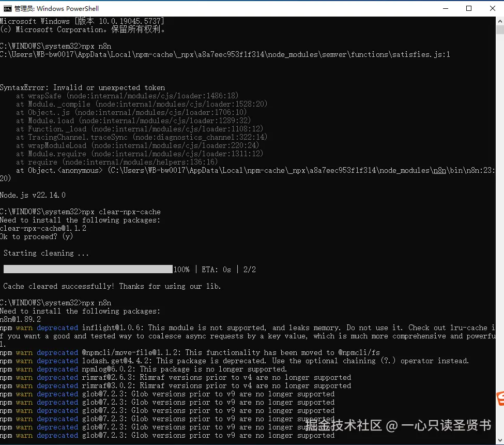
Task: Click the 'at wrapSafe' stack trace line
Action: tap(127, 96)
